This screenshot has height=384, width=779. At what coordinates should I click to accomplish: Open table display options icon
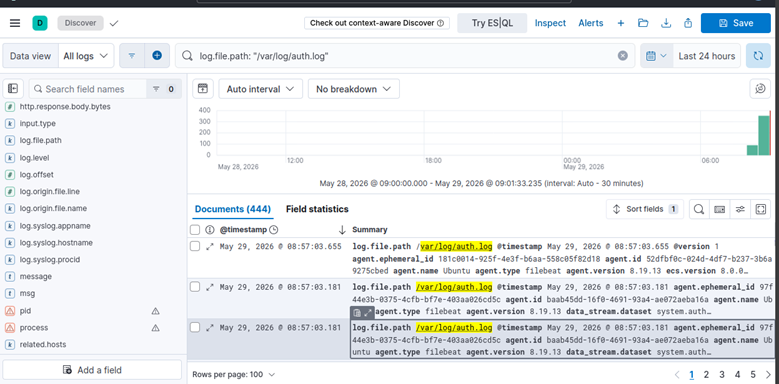coord(740,209)
